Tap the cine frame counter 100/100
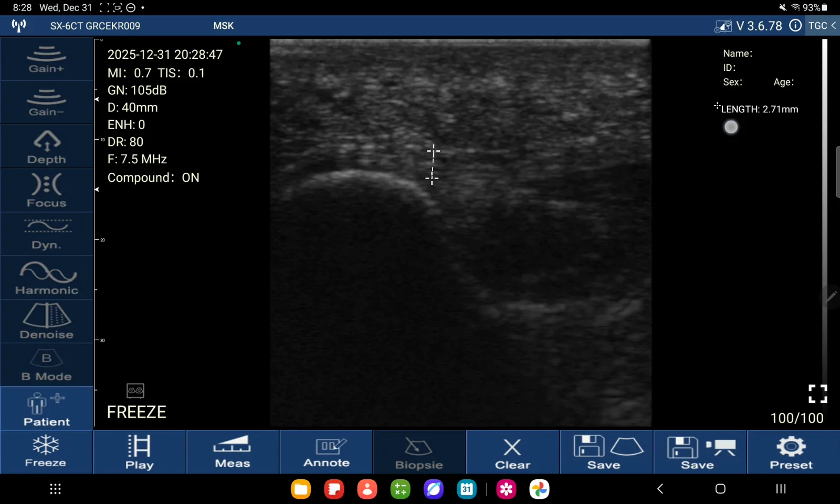This screenshot has width=840, height=504. tap(796, 418)
